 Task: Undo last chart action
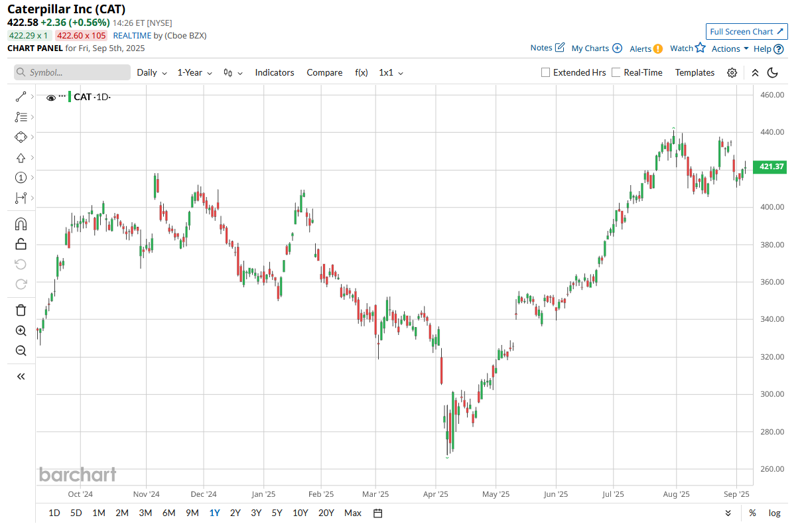click(21, 265)
